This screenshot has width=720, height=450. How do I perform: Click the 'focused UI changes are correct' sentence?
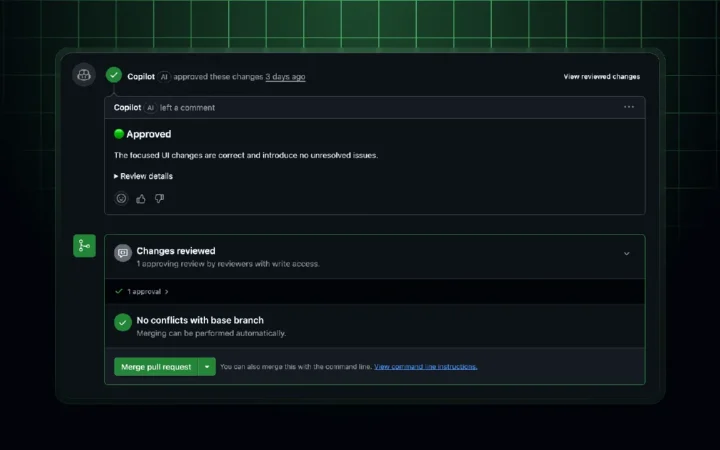point(246,155)
